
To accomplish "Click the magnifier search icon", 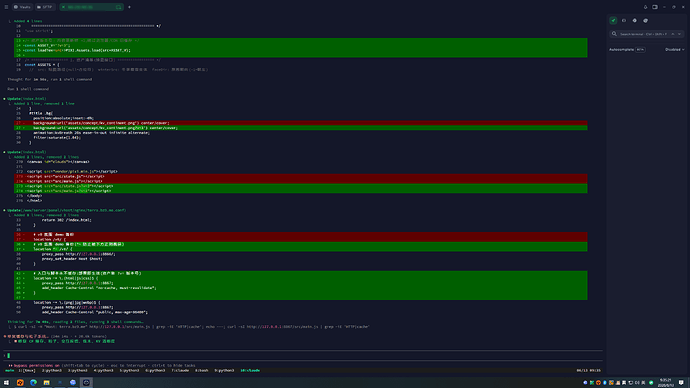I will click(614, 34).
